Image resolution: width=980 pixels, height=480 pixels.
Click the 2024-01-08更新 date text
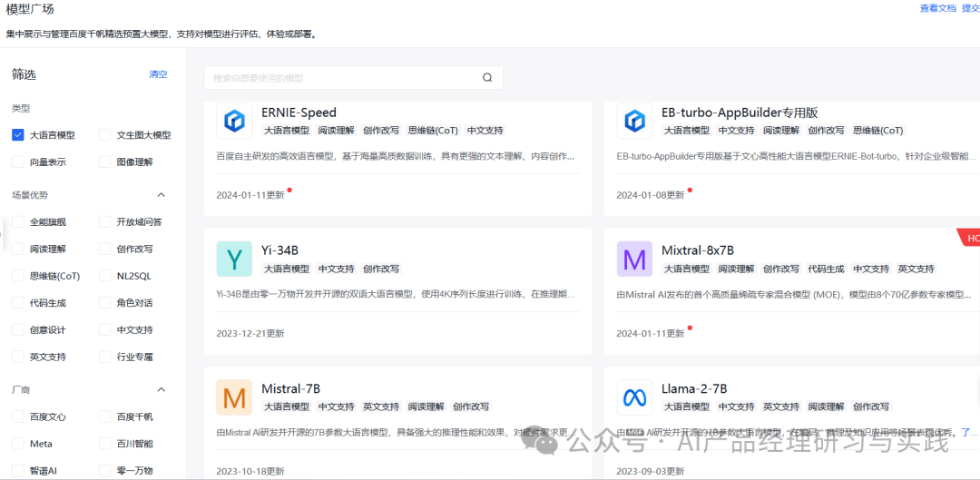pyautogui.click(x=651, y=195)
